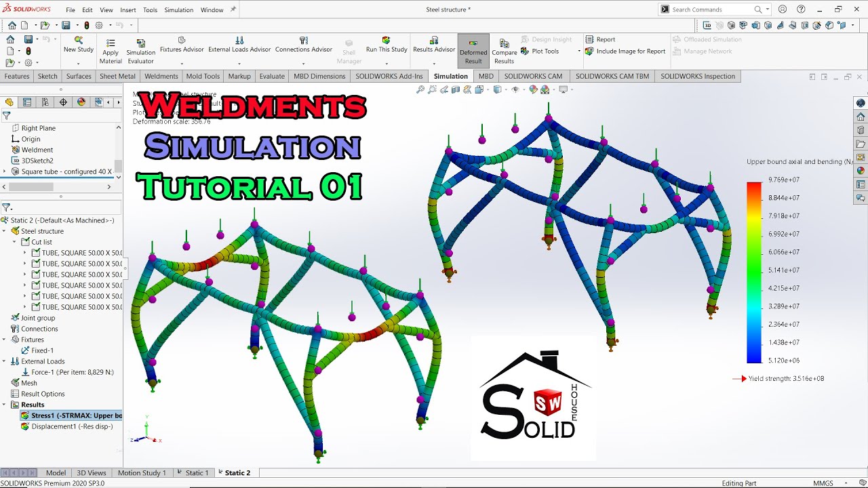The width and height of the screenshot is (868, 488).
Task: Expand the External Loads Advisor dropdown arrow
Action: click(x=239, y=62)
